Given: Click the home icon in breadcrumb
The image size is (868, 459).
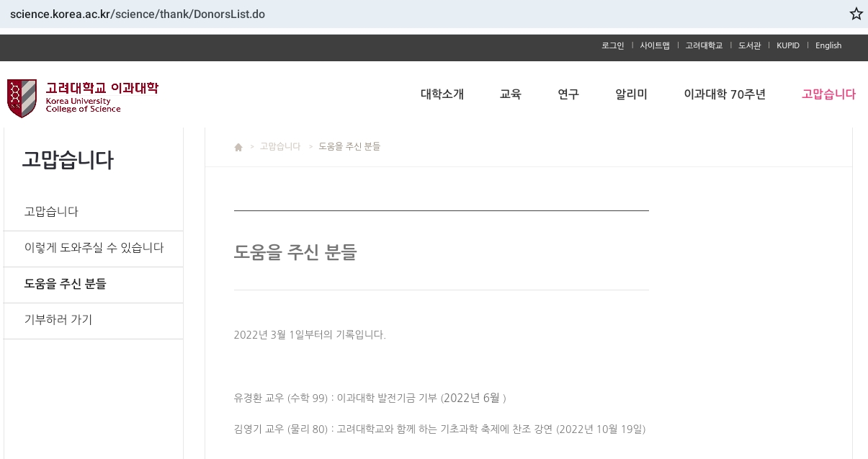Looking at the screenshot, I should (x=238, y=147).
